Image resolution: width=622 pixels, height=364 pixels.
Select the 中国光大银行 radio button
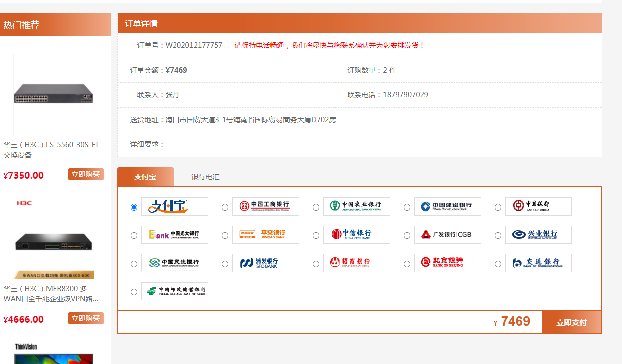pos(134,235)
